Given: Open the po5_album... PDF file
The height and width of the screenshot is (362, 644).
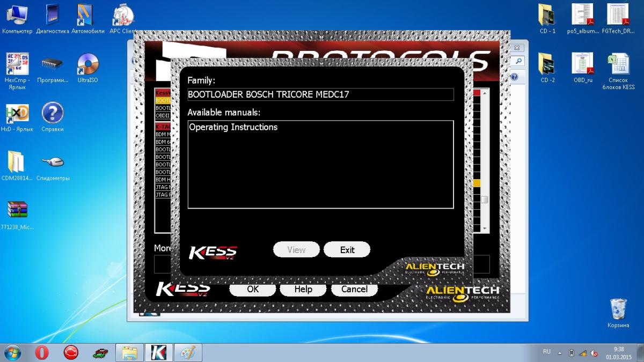Looking at the screenshot, I should click(583, 19).
